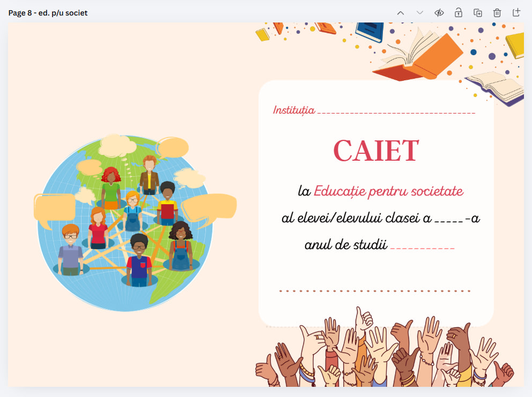The height and width of the screenshot is (397, 532).
Task: Move page down with the down chevron
Action: pos(420,13)
